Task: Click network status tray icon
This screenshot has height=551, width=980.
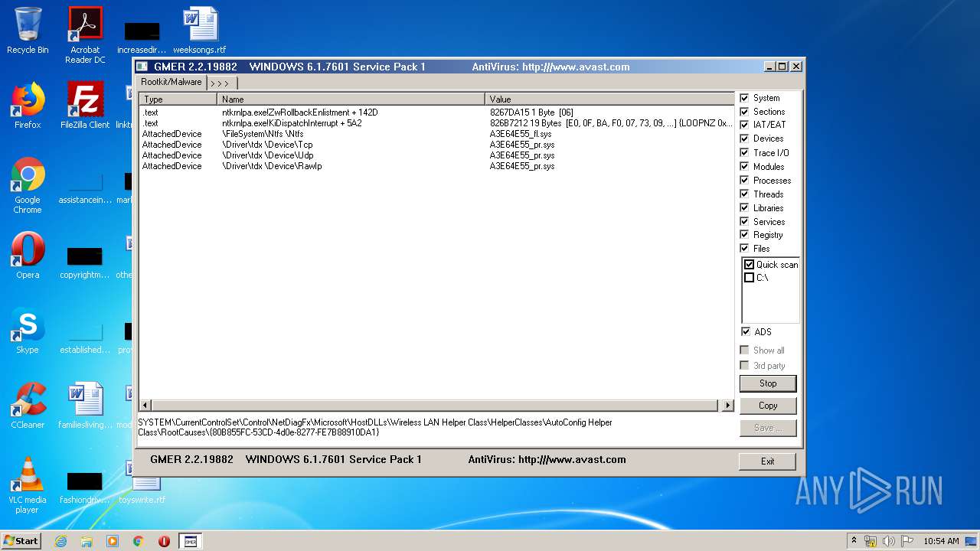Action: (871, 541)
